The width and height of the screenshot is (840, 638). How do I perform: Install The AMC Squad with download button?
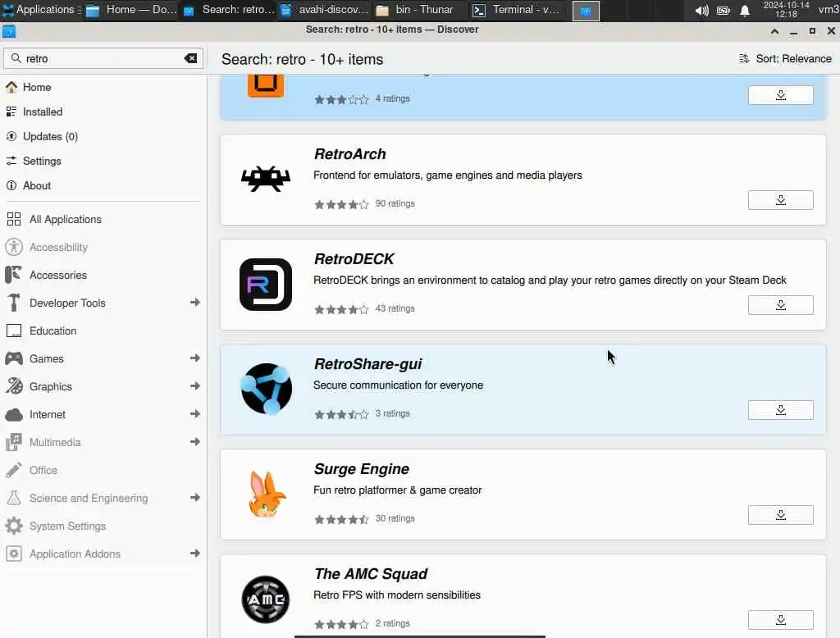pos(780,620)
